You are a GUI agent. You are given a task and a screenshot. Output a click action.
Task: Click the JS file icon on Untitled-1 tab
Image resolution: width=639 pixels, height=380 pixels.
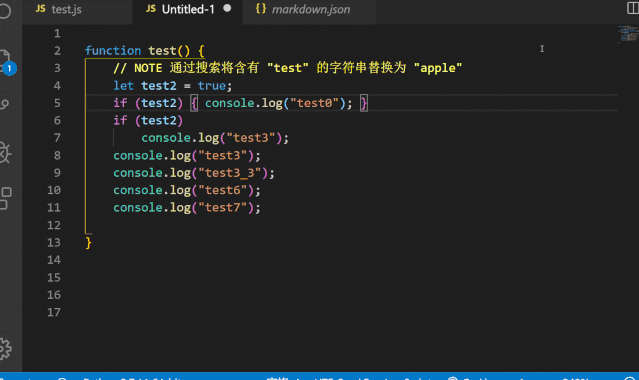pos(151,9)
